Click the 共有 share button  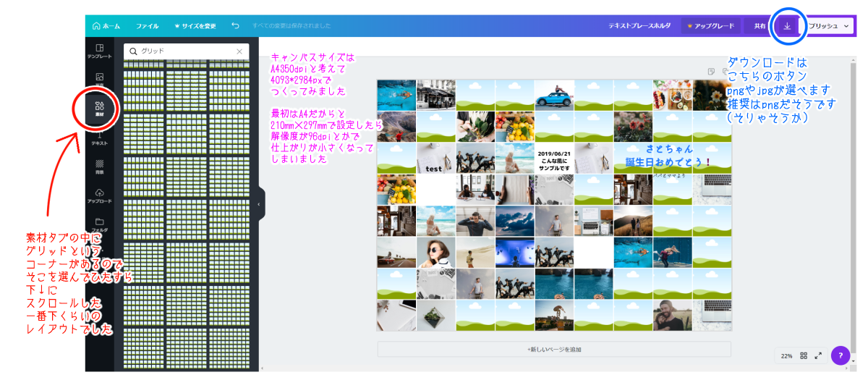tap(759, 26)
